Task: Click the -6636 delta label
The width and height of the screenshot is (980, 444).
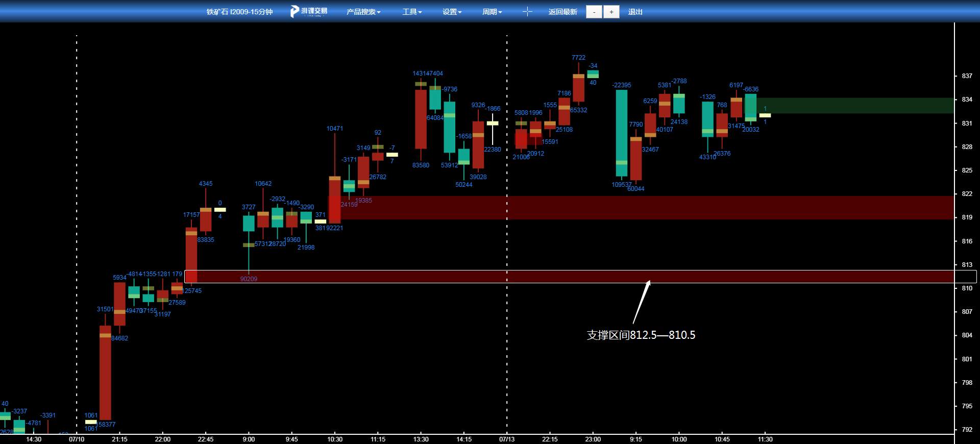Action: pos(751,89)
